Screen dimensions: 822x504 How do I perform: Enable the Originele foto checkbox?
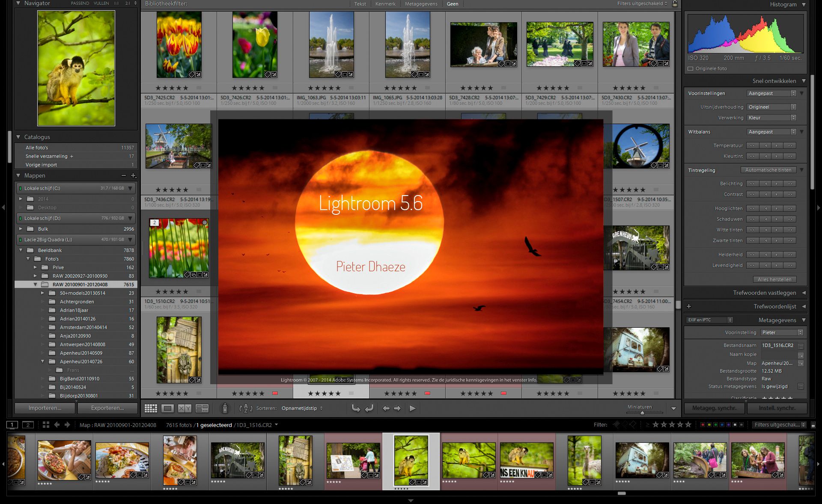[x=690, y=68]
